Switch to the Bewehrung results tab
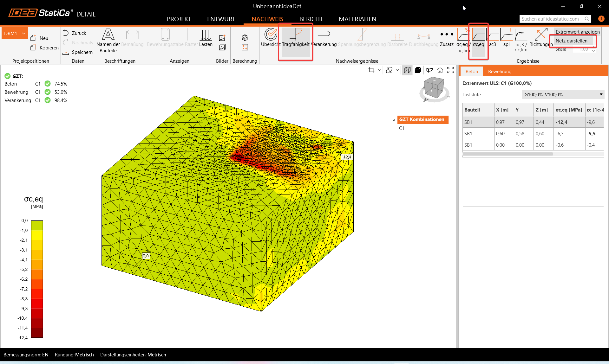The image size is (609, 364). [500, 72]
